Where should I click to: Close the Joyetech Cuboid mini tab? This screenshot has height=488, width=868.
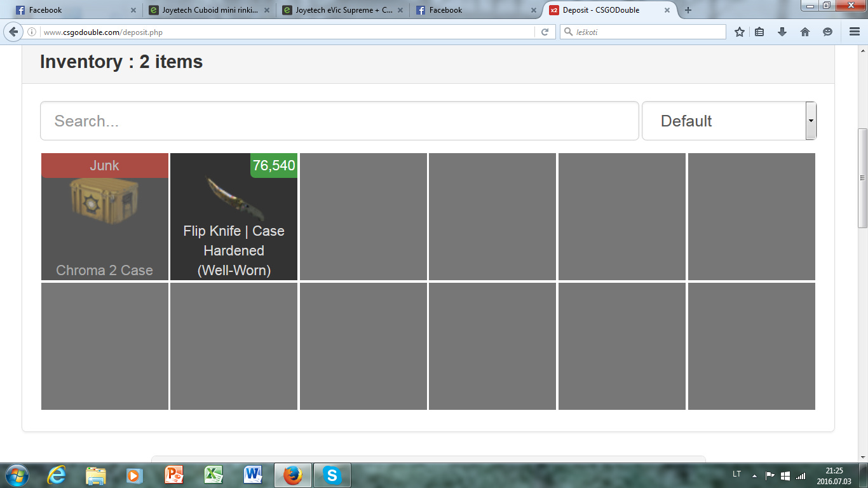point(267,10)
